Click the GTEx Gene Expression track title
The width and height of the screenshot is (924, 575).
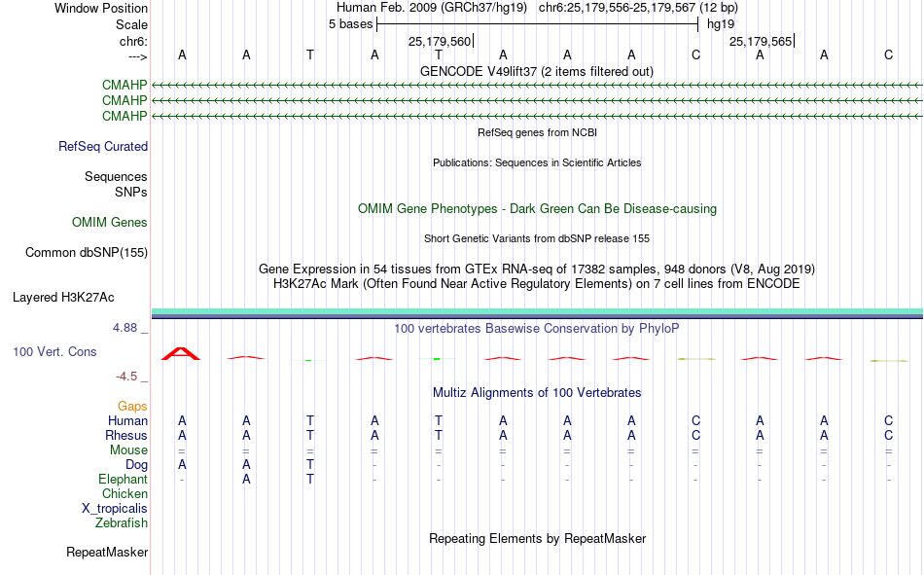coord(537,269)
